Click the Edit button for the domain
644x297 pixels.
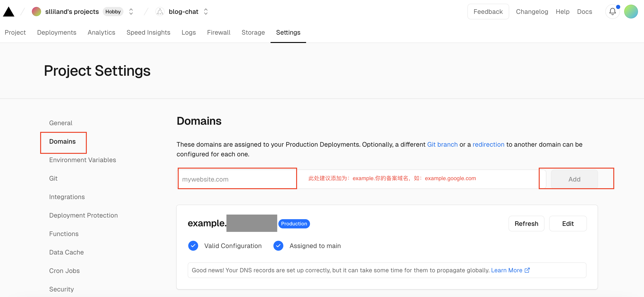(x=568, y=223)
